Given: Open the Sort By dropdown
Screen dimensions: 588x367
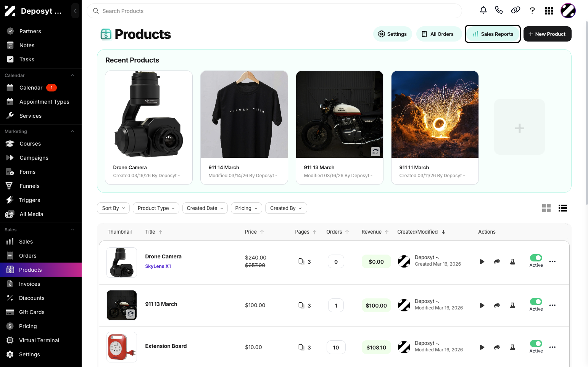Looking at the screenshot, I should point(113,208).
